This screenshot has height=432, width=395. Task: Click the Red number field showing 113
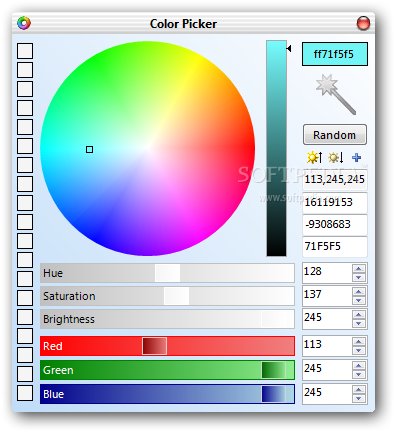327,346
